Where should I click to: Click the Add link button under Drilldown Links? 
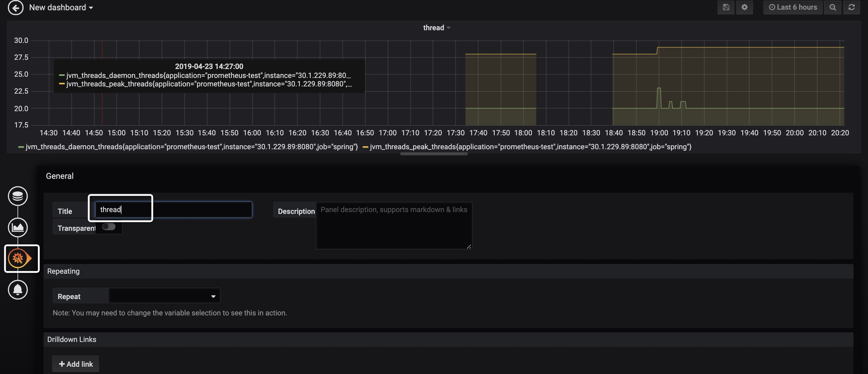(x=76, y=364)
